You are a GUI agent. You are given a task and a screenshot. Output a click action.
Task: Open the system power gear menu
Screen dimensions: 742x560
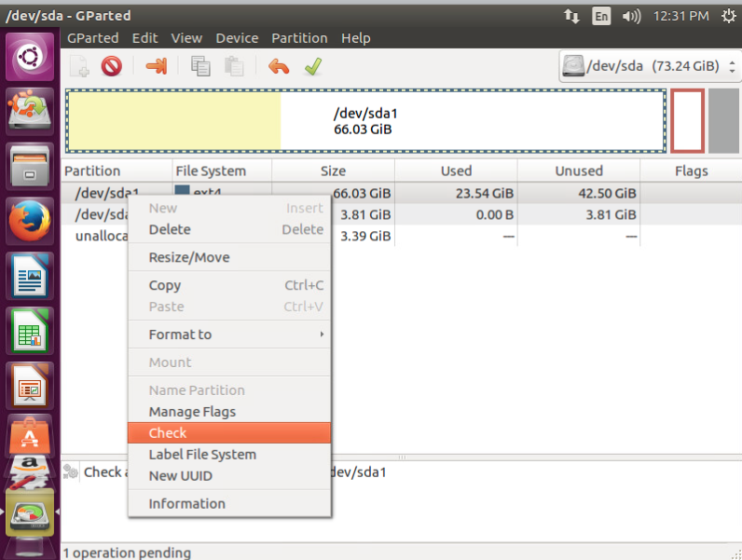coord(729,17)
